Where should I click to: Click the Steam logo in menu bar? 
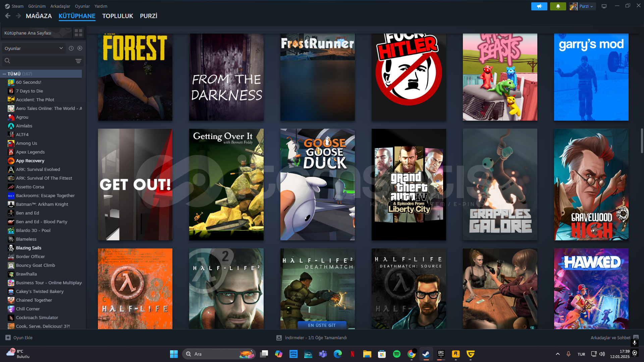point(7,6)
